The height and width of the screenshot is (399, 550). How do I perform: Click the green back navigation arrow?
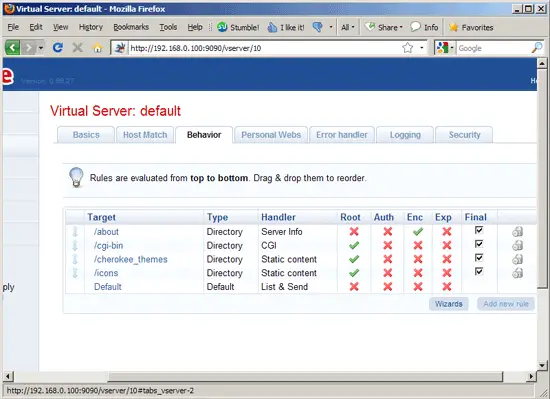click(12, 47)
